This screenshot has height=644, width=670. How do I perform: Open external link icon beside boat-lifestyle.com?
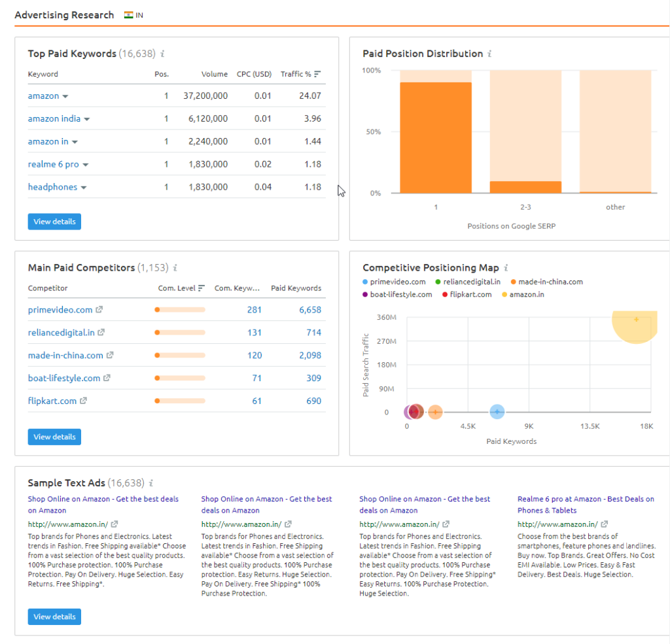coord(107,378)
